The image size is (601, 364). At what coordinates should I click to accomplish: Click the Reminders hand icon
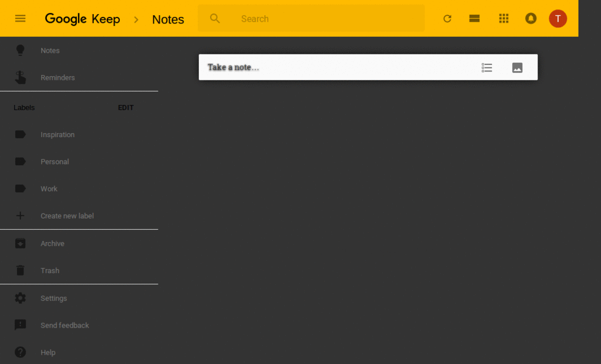[21, 77]
